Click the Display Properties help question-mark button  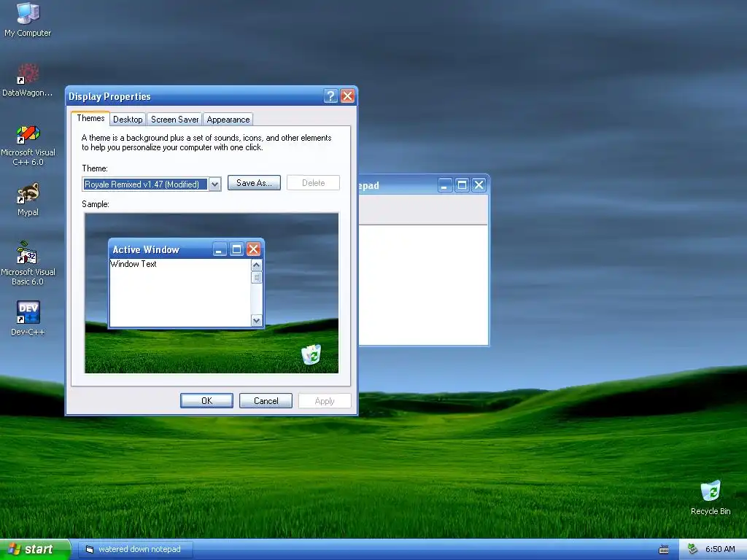coord(330,96)
